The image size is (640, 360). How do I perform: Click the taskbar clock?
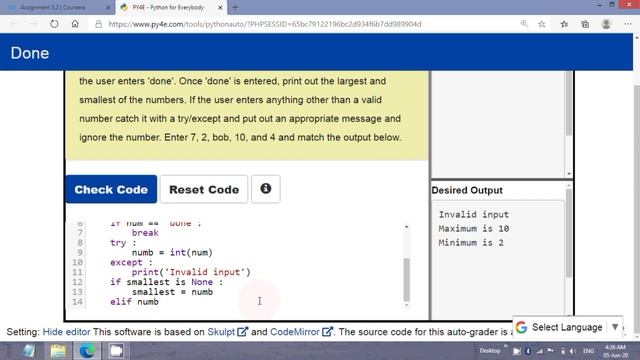(x=615, y=351)
